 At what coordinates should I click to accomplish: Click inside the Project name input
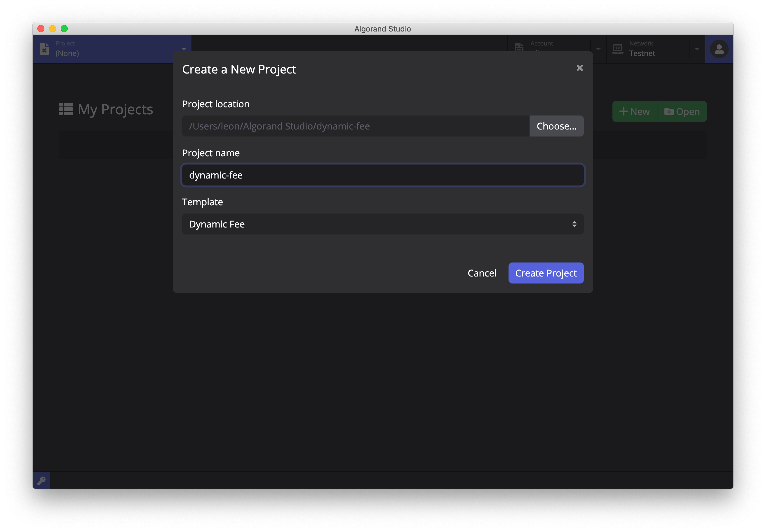[382, 175]
